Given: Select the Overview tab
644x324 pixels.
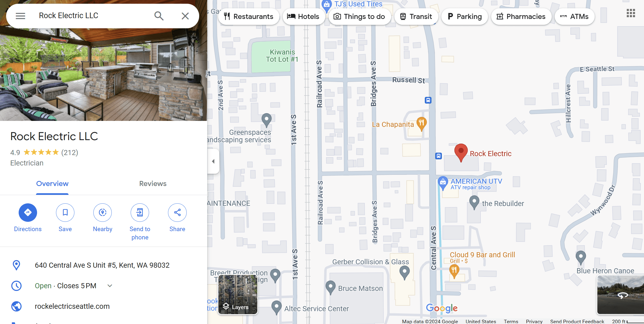Looking at the screenshot, I should click(53, 184).
